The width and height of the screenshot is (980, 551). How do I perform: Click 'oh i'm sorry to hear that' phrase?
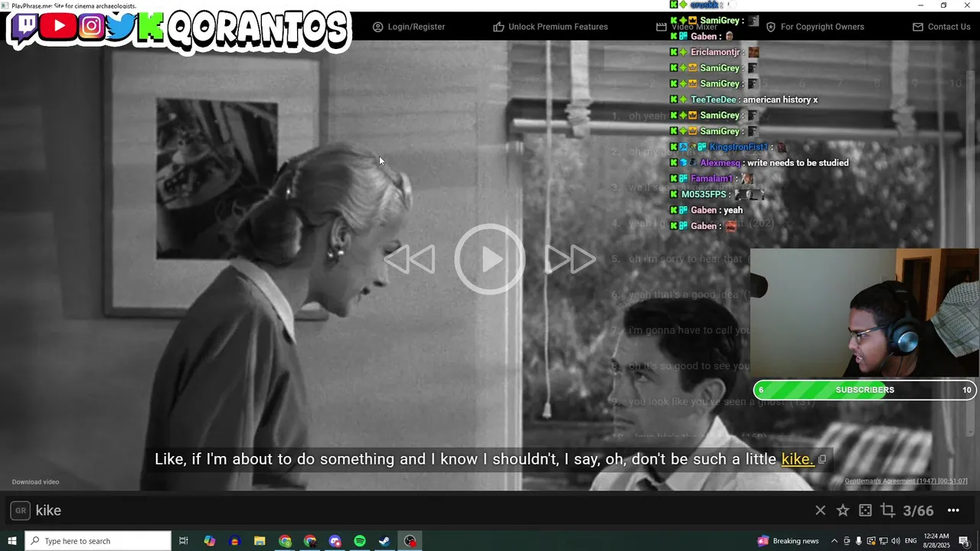click(x=685, y=259)
